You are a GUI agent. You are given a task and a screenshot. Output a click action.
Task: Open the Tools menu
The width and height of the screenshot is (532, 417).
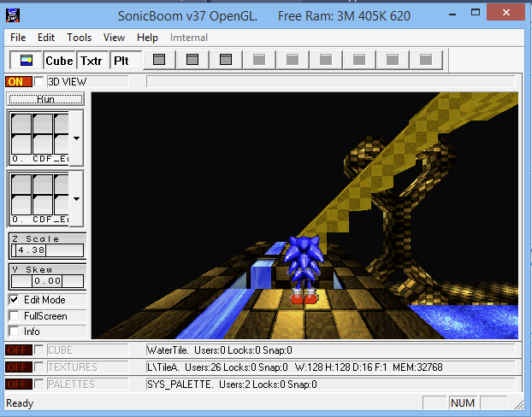tap(79, 38)
